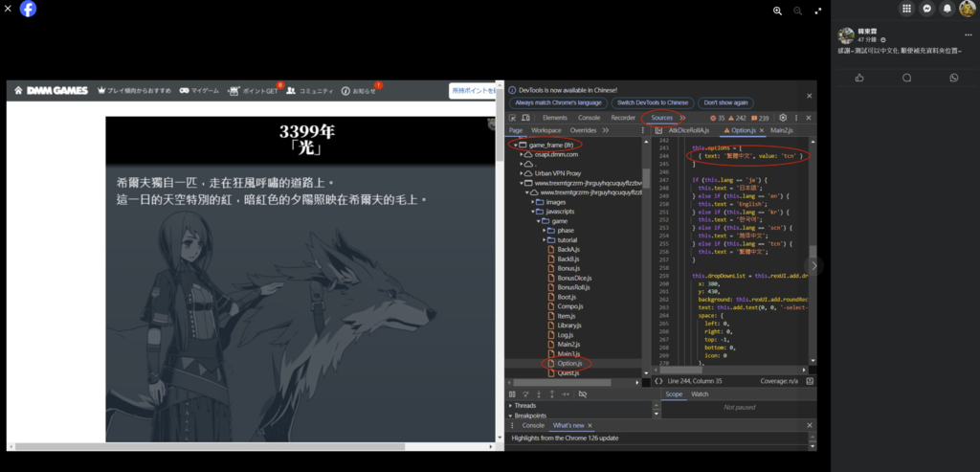Click Always match Chrome's language button

coord(558,102)
